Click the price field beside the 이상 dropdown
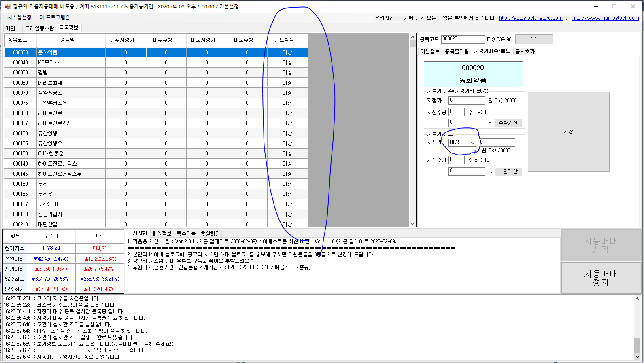The height and width of the screenshot is (363, 644). pyautogui.click(x=497, y=142)
